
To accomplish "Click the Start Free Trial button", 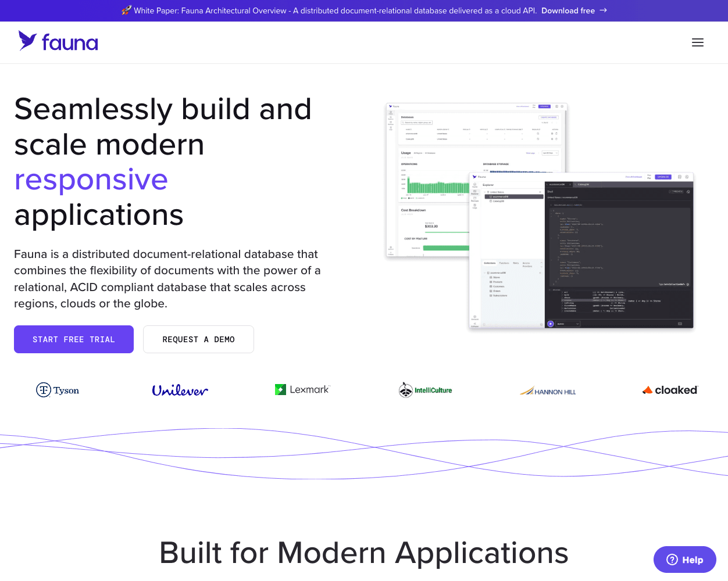I will [x=74, y=339].
